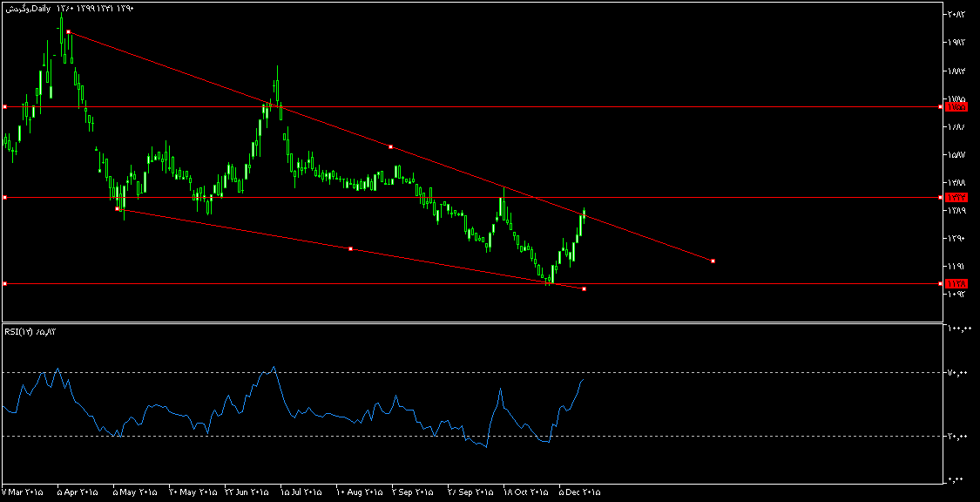Click the left anchor of the ۱۷۵۵ horizontal line
The width and height of the screenshot is (980, 502).
tap(5, 107)
